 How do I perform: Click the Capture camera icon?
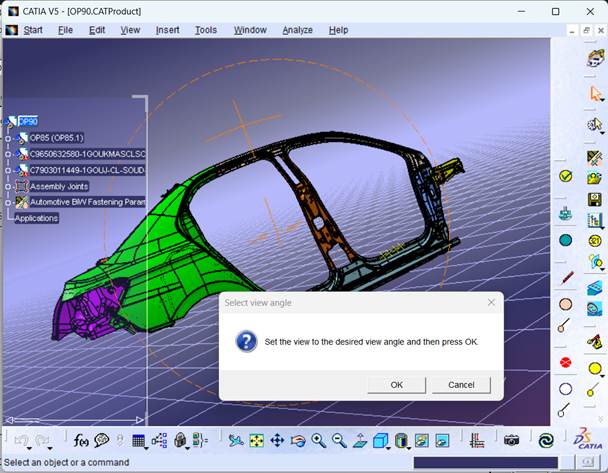[511, 440]
